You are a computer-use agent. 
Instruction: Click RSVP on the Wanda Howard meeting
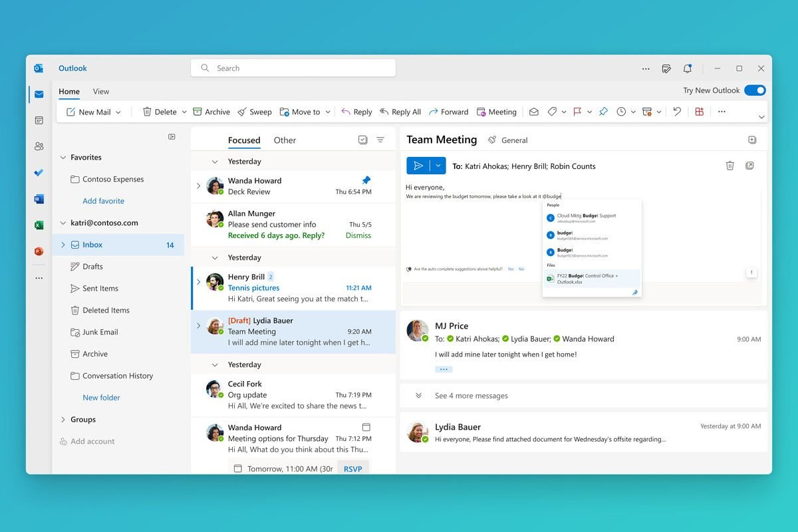pyautogui.click(x=353, y=469)
